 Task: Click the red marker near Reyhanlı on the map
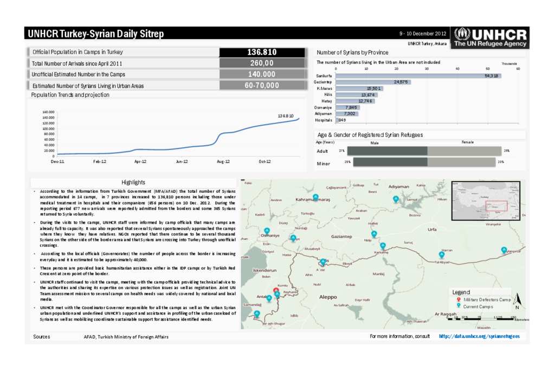pyautogui.click(x=276, y=290)
